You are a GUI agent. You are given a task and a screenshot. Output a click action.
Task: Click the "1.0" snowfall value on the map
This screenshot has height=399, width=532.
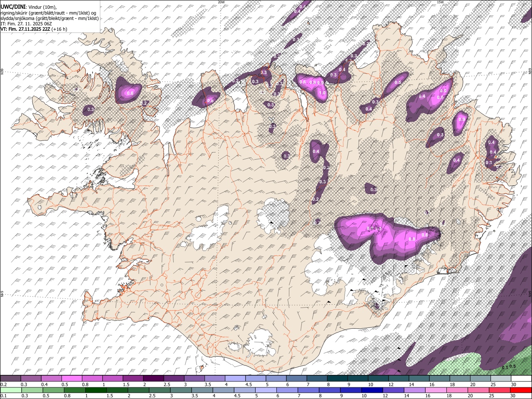[322, 93]
